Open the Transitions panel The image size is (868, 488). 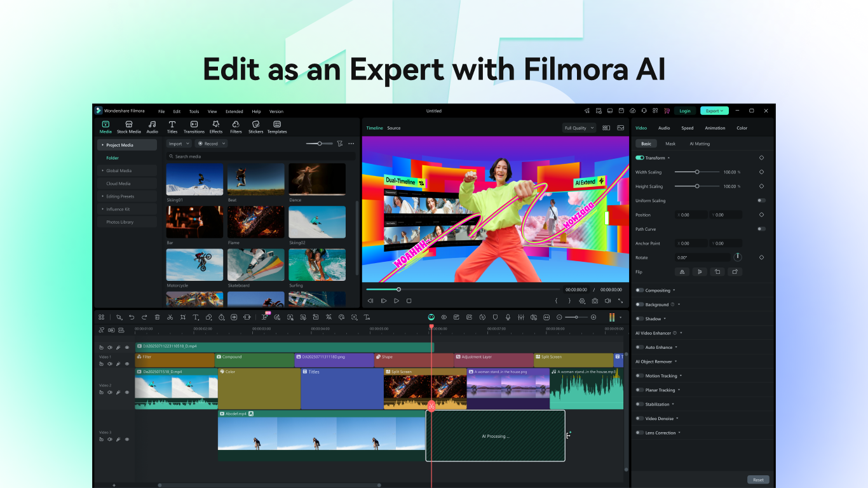194,126
